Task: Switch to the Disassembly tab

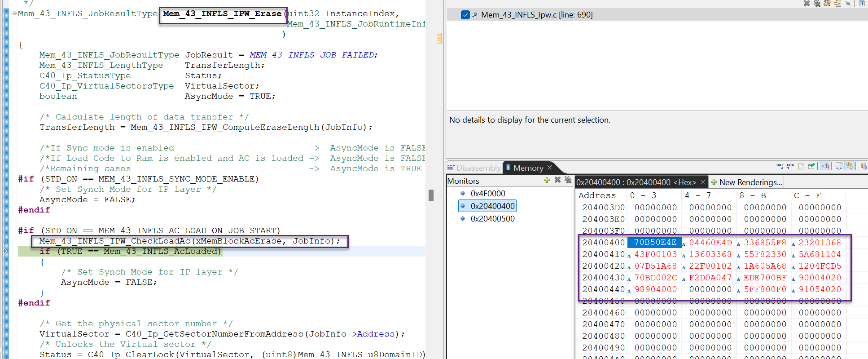Action: tap(474, 168)
